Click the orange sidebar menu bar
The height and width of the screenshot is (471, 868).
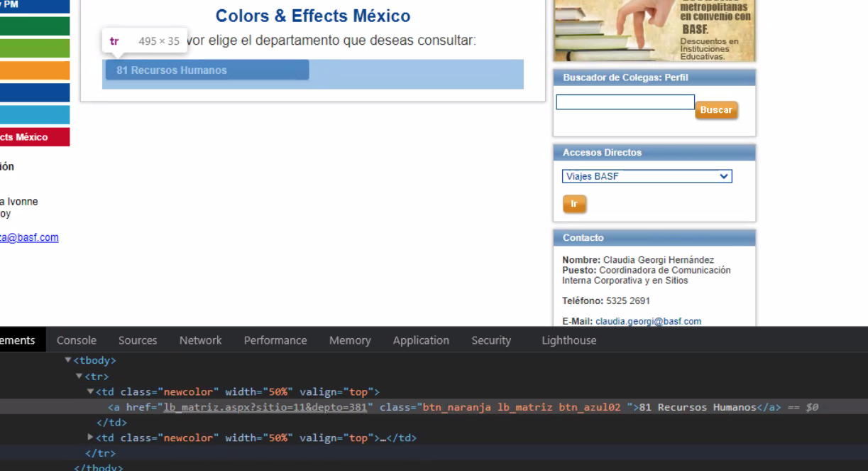click(35, 70)
